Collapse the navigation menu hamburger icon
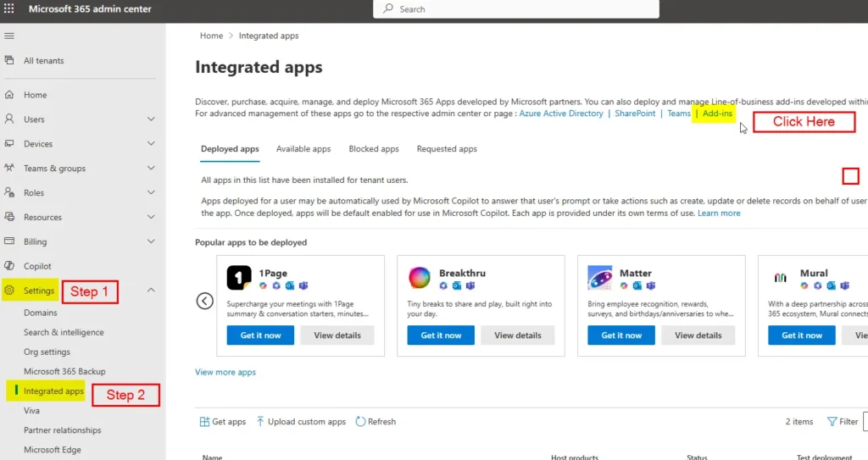The width and height of the screenshot is (868, 460). click(9, 36)
